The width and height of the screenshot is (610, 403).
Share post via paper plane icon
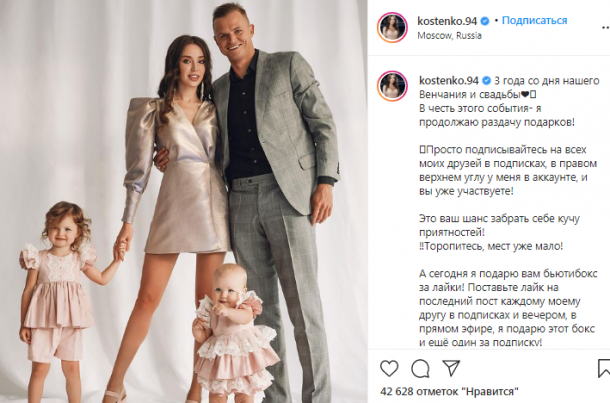coord(451,368)
